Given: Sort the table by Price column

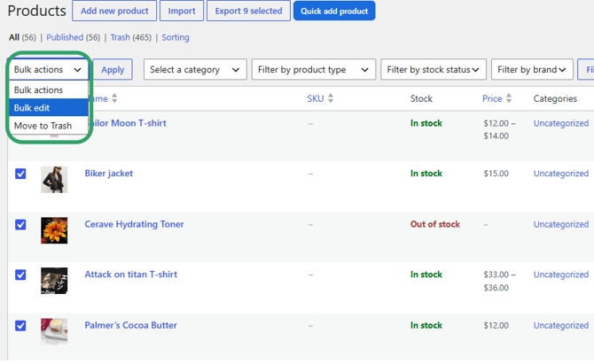Looking at the screenshot, I should 492,99.
